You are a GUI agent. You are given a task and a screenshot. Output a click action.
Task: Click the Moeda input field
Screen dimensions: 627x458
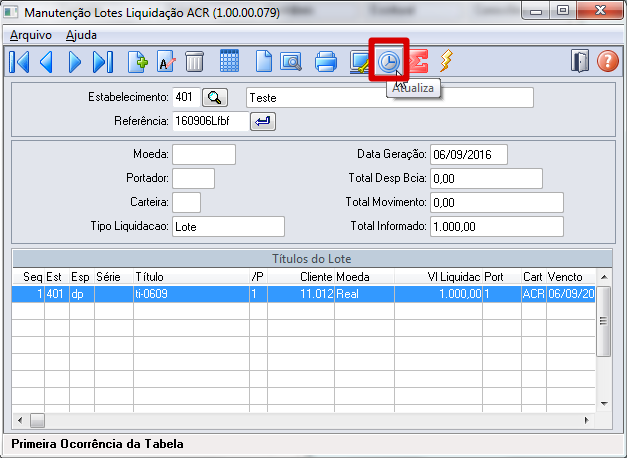tap(204, 154)
